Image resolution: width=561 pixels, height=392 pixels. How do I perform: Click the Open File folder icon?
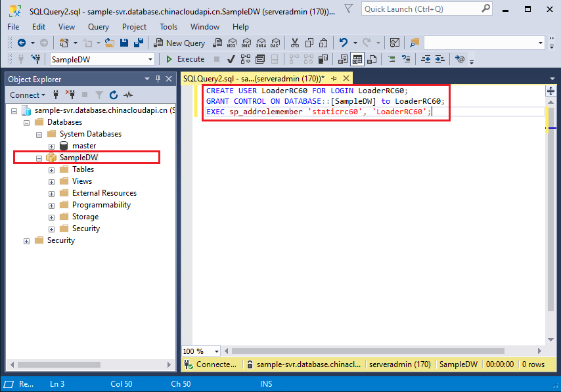110,43
